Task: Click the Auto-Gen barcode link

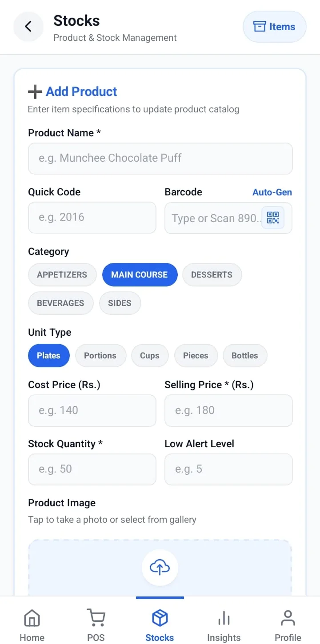Action: (x=272, y=192)
